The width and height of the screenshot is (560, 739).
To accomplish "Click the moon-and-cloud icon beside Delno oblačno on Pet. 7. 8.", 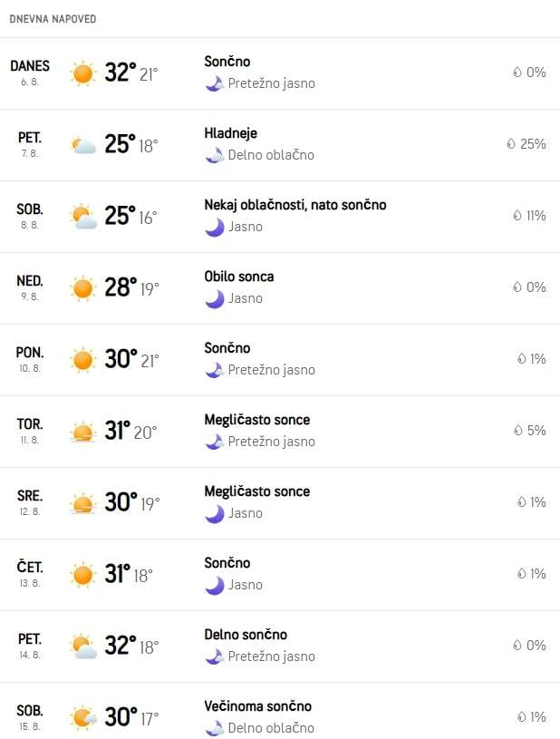I will point(214,156).
